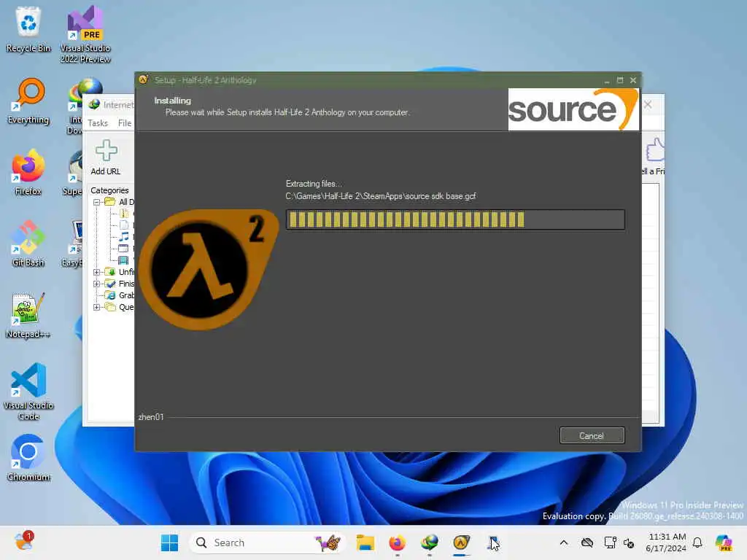Viewport: 747px width, 560px height.
Task: Open the network display tray icon
Action: [x=610, y=542]
